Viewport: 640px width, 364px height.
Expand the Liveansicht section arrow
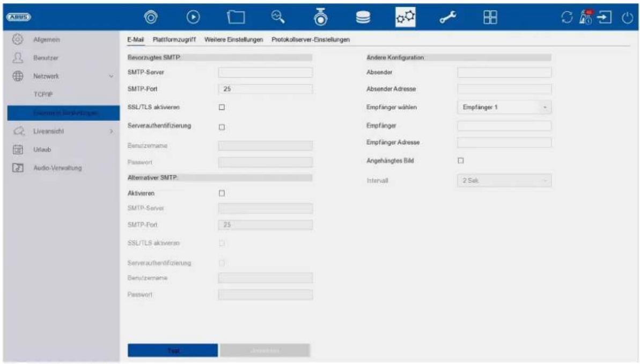coord(111,131)
